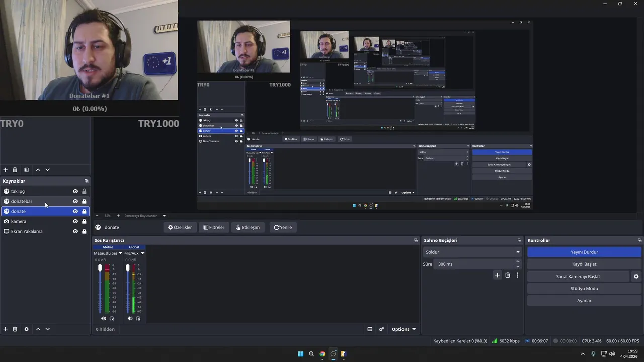Move selected source up in Kaynaklar toolbar
This screenshot has width=644, height=362.
tap(38, 329)
